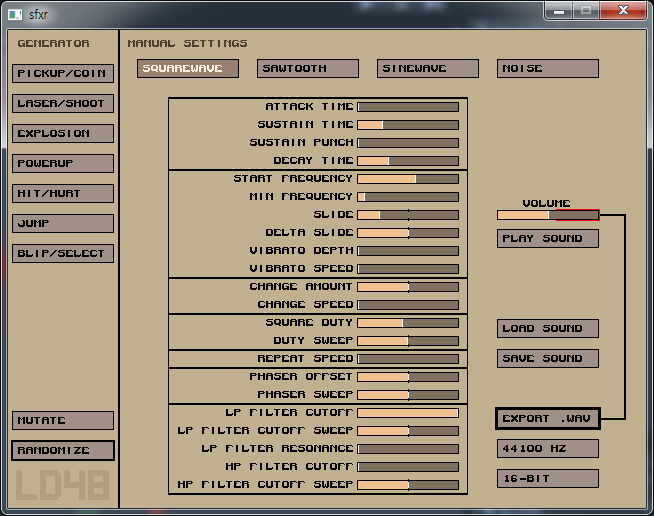Maximize the sfxr window
654x516 pixels.
click(x=586, y=10)
